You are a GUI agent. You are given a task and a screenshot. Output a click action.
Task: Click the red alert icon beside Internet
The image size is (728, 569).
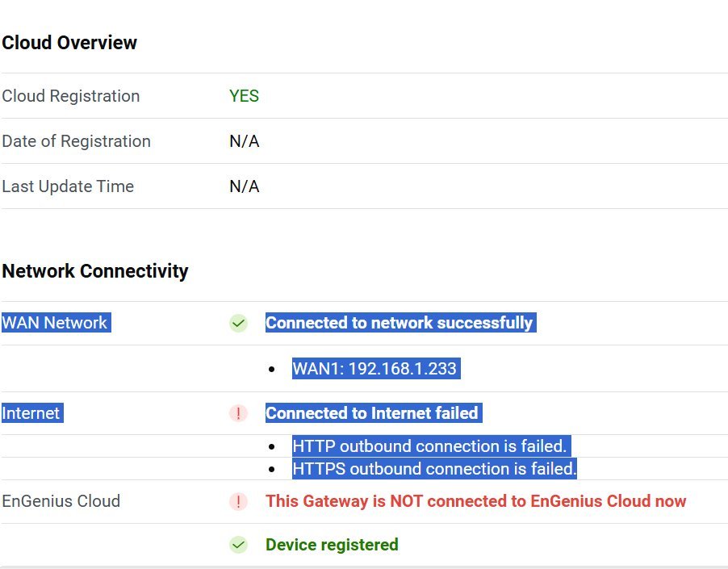click(239, 413)
